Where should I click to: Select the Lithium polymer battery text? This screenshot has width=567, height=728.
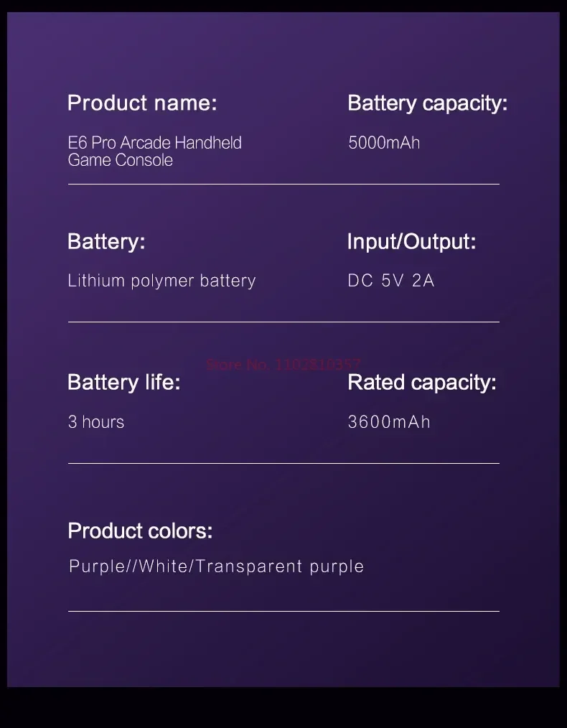(161, 281)
